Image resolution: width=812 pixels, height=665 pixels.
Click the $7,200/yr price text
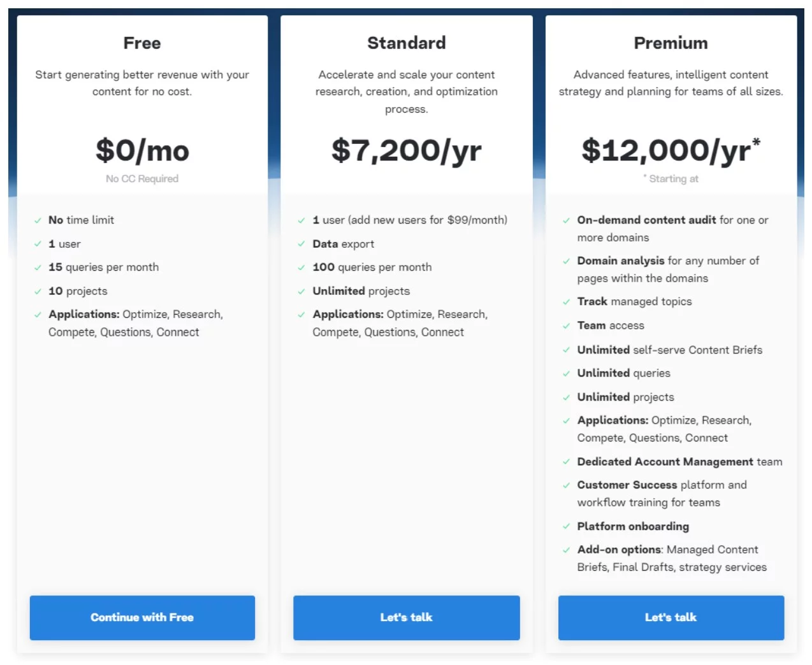407,151
